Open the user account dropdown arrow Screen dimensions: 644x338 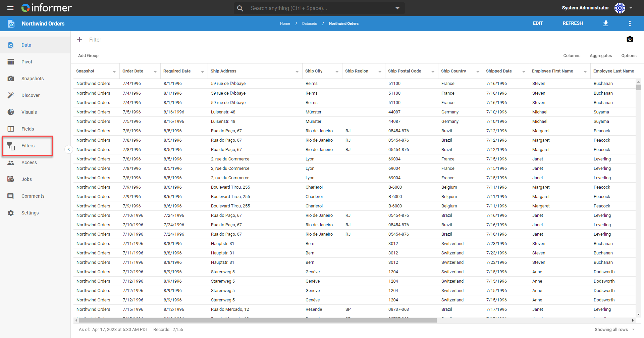[x=631, y=8]
